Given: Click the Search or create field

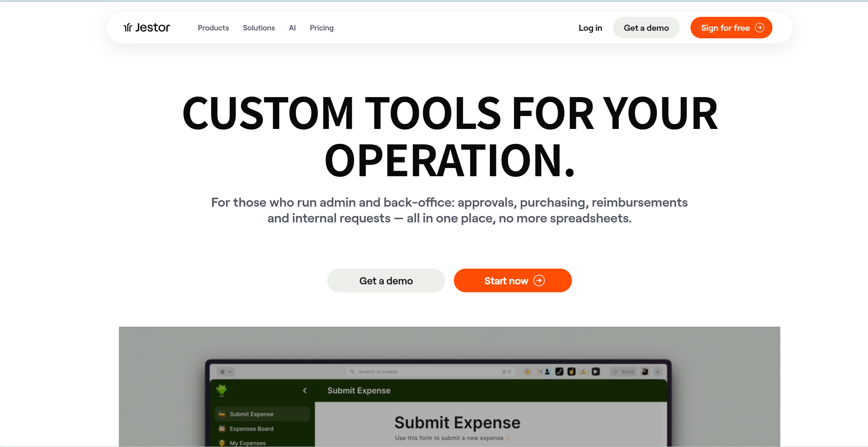Looking at the screenshot, I should coord(431,371).
